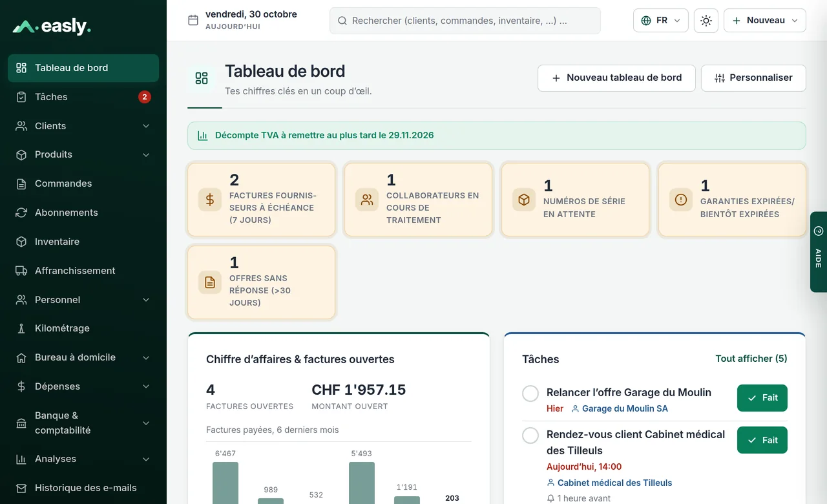
Task: Expand the Personnel sidebar section
Action: coord(146,300)
